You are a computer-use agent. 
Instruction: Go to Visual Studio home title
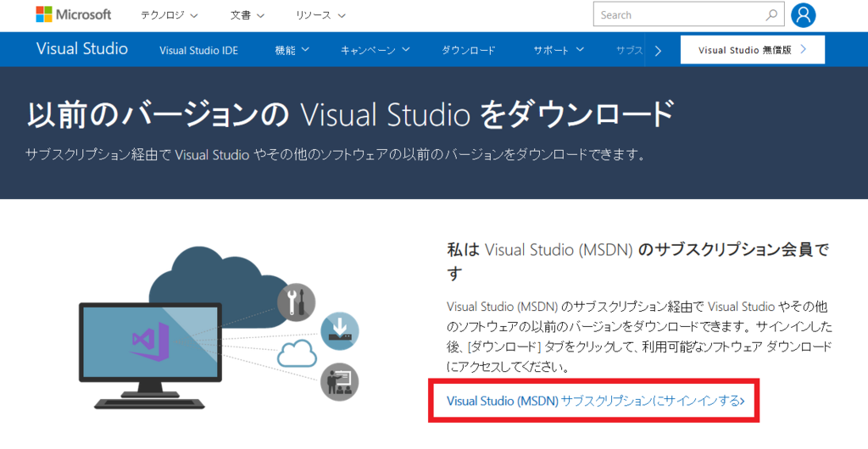pyautogui.click(x=82, y=48)
